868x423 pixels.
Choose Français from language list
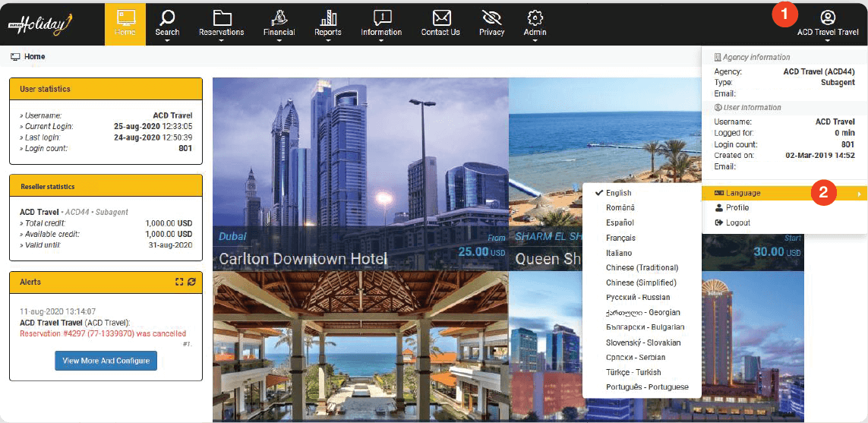(x=620, y=238)
